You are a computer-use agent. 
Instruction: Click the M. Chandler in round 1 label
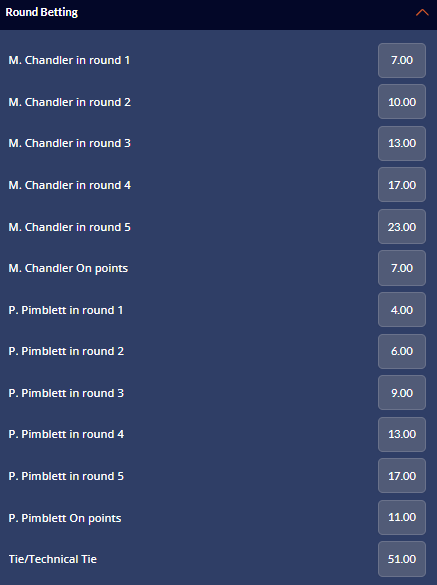pyautogui.click(x=69, y=60)
